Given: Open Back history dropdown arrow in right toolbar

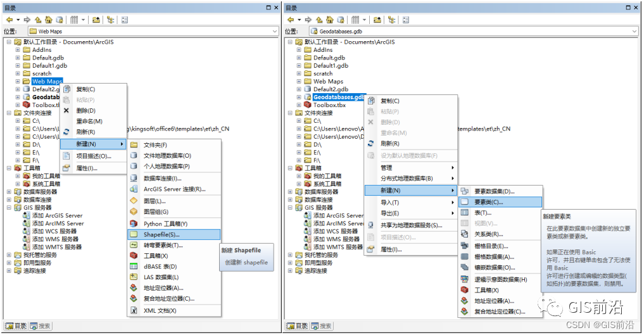Looking at the screenshot, I should coord(300,20).
